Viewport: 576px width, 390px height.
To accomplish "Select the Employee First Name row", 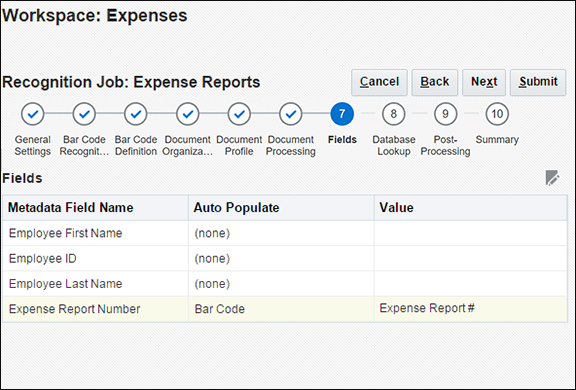I will click(x=285, y=233).
